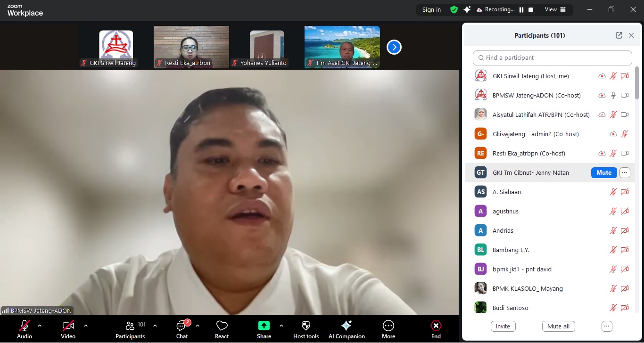Open the More menu in toolbar
The height and width of the screenshot is (343, 644).
click(388, 326)
